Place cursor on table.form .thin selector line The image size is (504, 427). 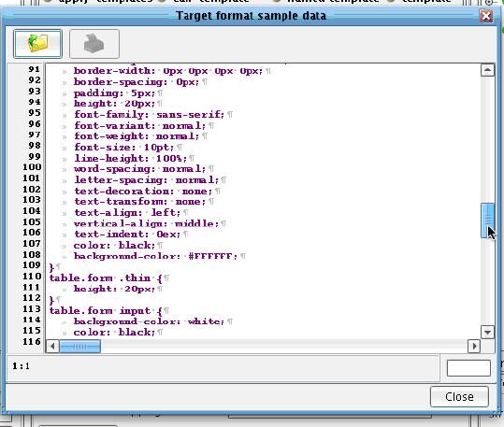[x=106, y=278]
